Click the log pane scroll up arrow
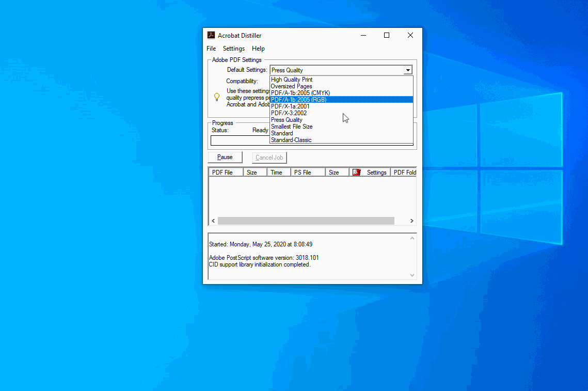 [x=412, y=238]
